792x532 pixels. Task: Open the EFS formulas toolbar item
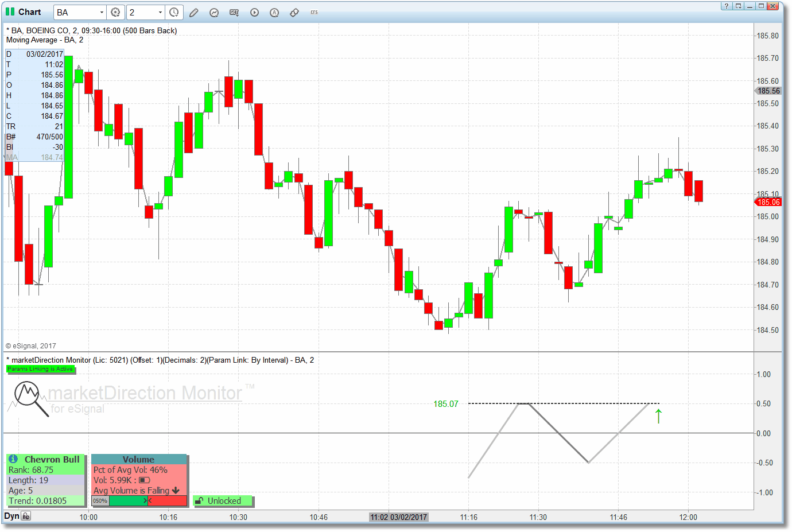click(314, 12)
